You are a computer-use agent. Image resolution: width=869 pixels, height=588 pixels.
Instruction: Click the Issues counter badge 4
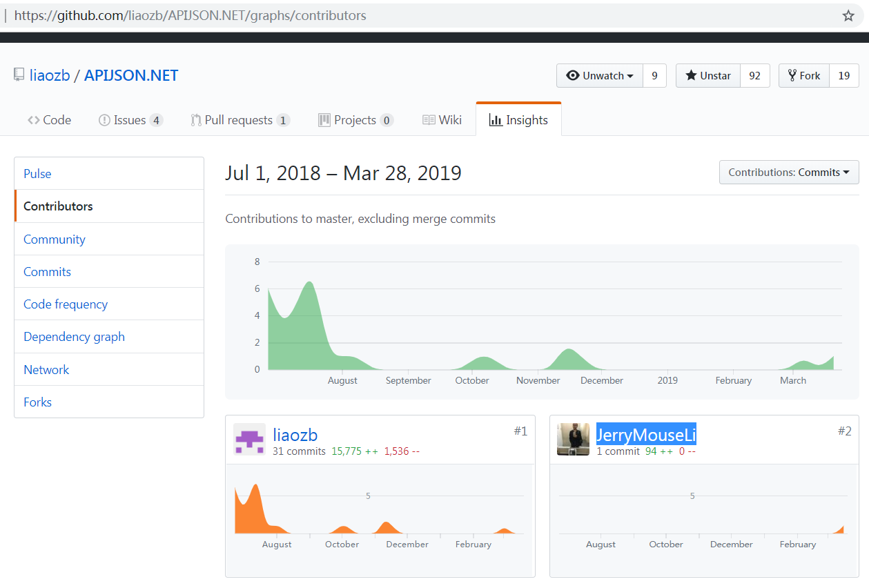[x=156, y=120]
